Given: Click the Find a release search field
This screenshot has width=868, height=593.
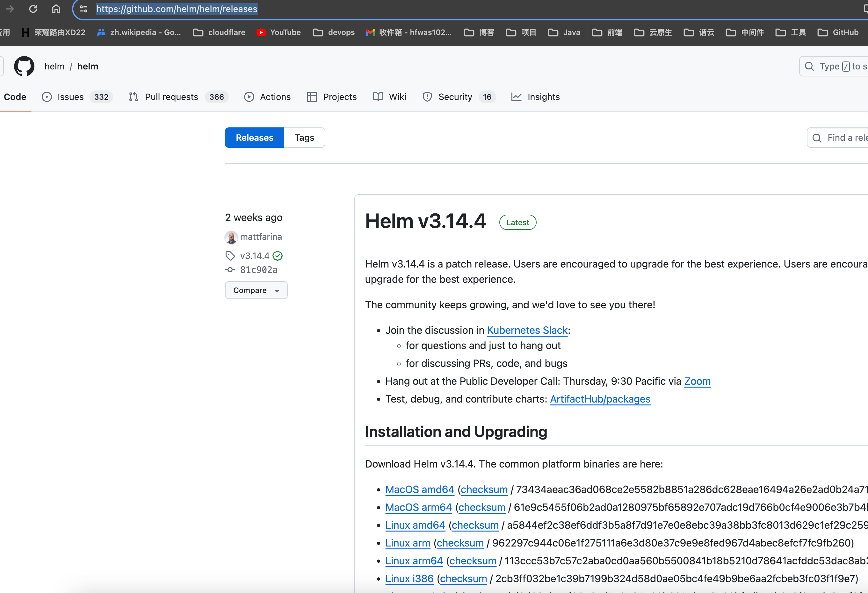Looking at the screenshot, I should [x=837, y=138].
